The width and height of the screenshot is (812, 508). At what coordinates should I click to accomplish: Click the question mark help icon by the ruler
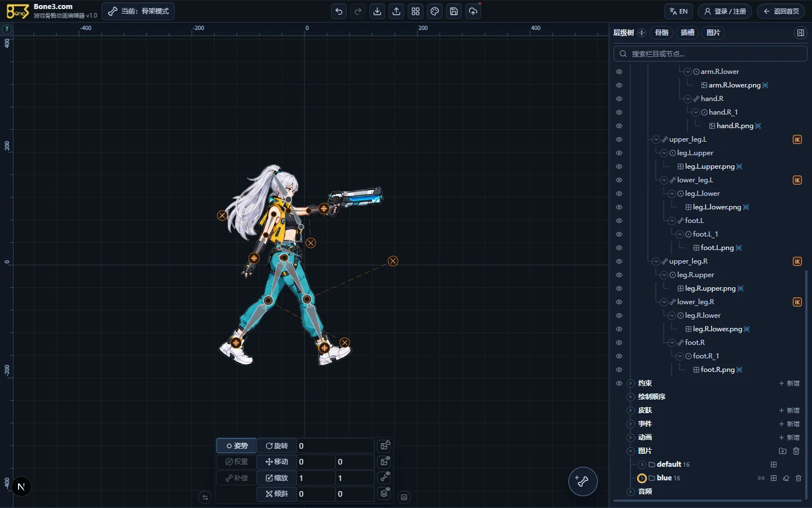tap(7, 29)
